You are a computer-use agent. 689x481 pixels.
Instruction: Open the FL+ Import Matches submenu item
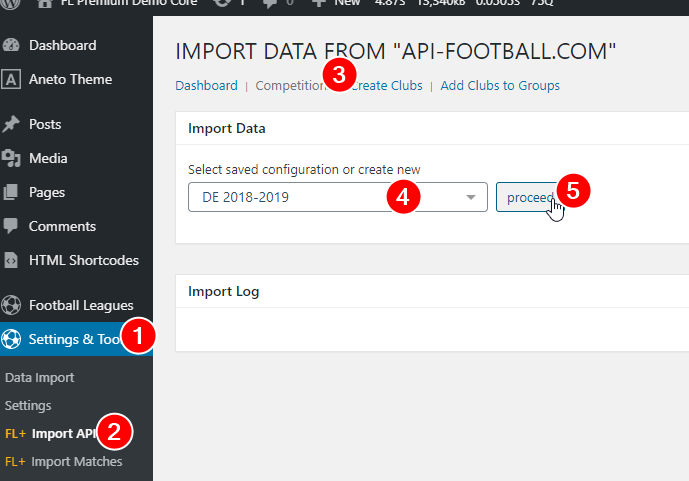coord(64,462)
